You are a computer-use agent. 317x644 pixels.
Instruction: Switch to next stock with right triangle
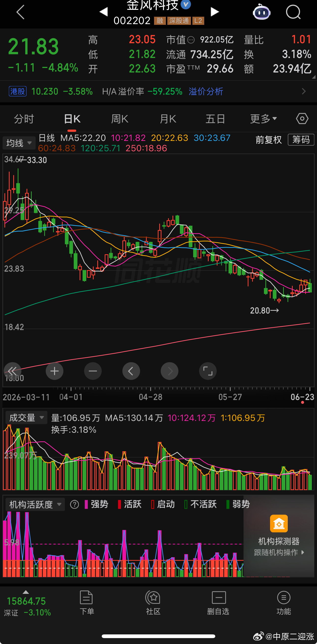(x=215, y=12)
